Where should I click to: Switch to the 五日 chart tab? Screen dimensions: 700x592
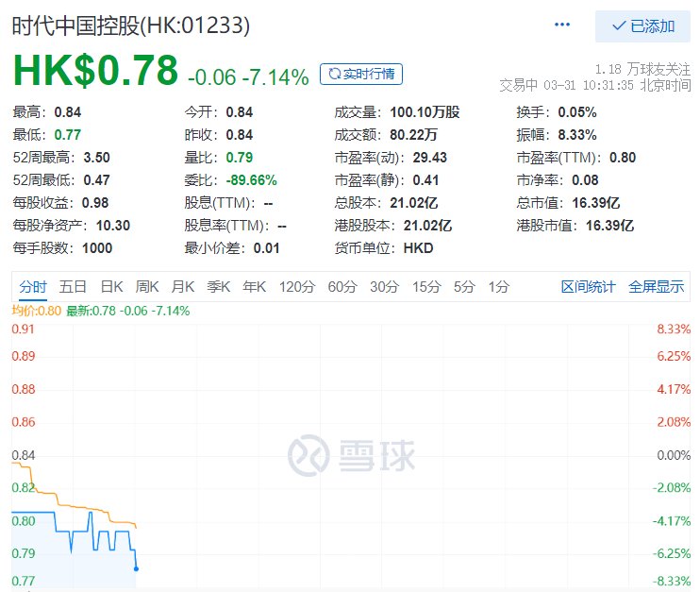click(x=73, y=286)
